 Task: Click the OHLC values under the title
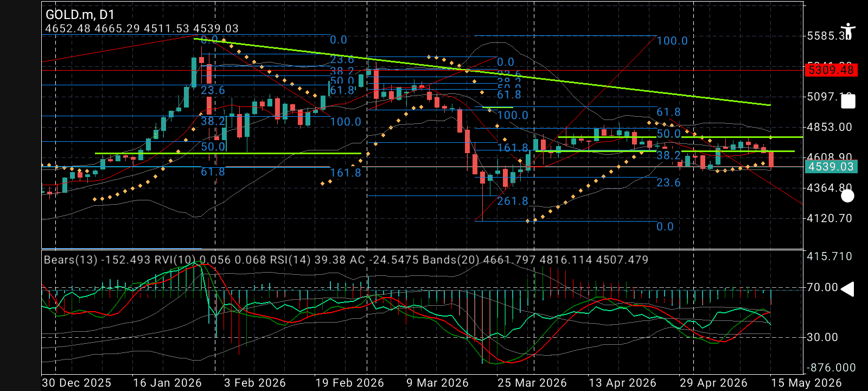(x=142, y=28)
